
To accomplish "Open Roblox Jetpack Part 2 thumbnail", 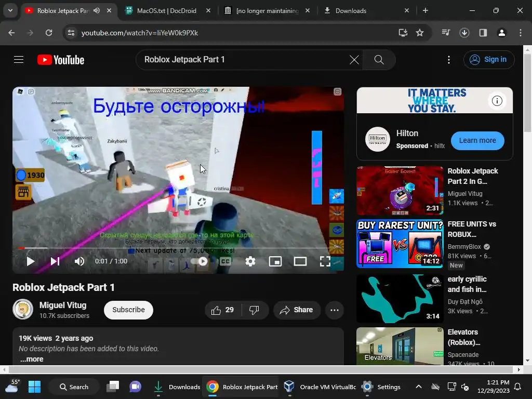I will point(400,190).
